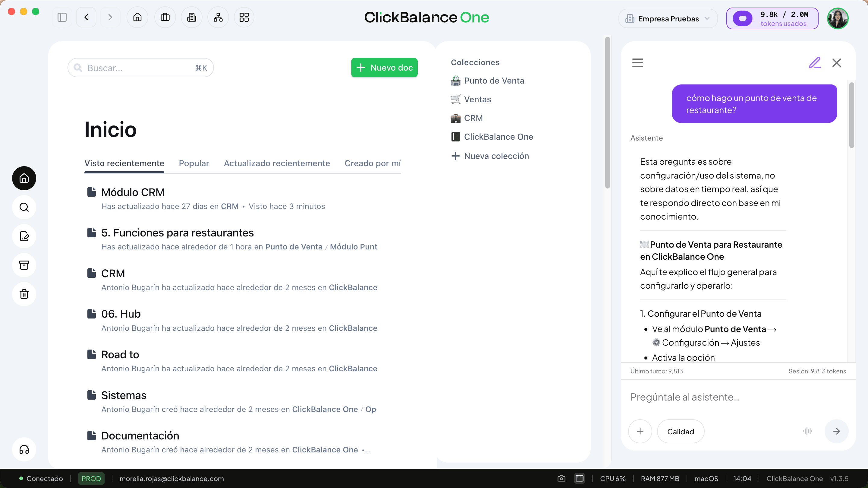868x488 pixels.
Task: Switch to Actualizado recientemente tab
Action: tap(277, 163)
